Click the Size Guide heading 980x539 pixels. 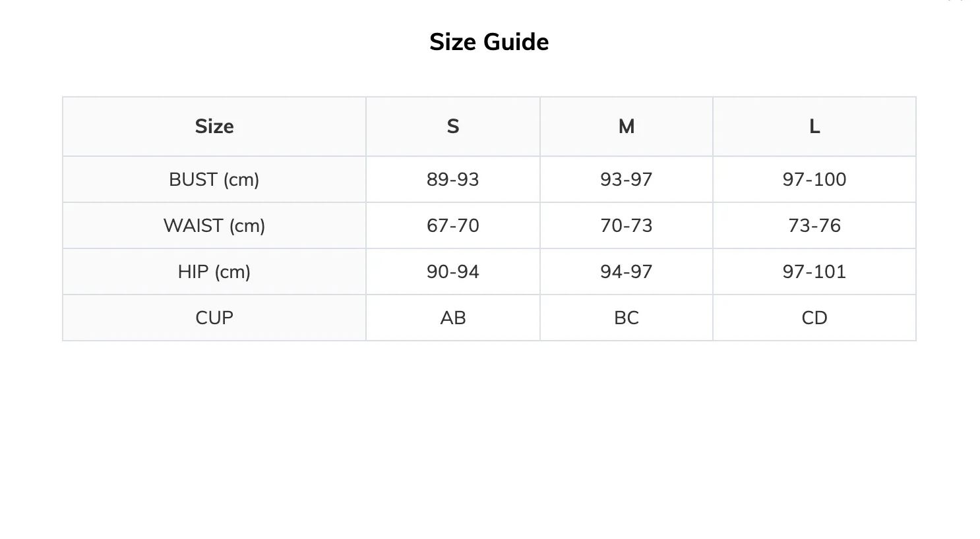pyautogui.click(x=489, y=42)
